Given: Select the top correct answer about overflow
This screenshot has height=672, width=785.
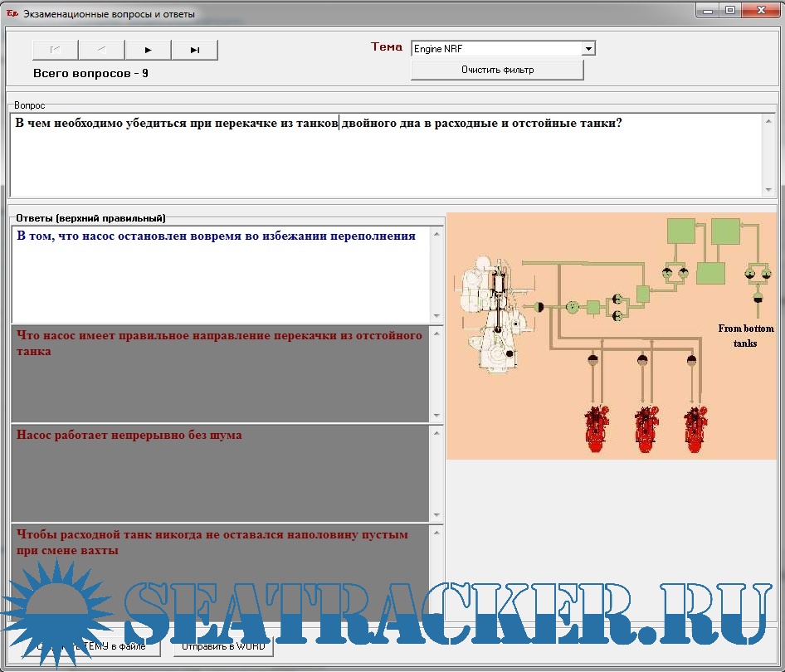Looking at the screenshot, I should 220,274.
